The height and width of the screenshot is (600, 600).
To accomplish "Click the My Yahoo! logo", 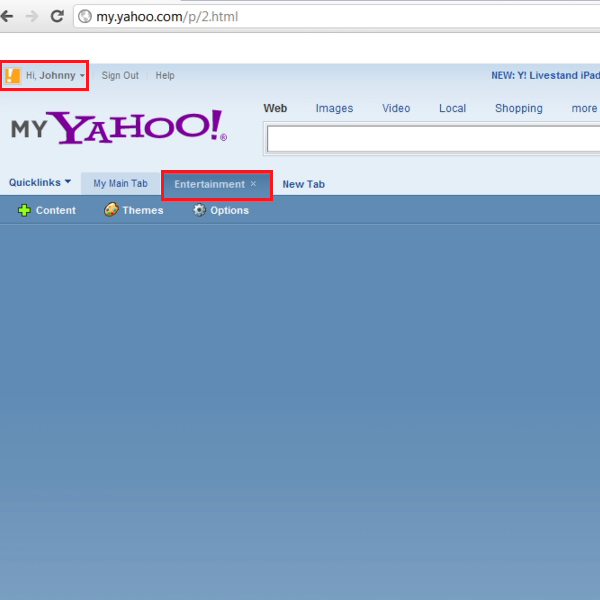I will [x=119, y=127].
